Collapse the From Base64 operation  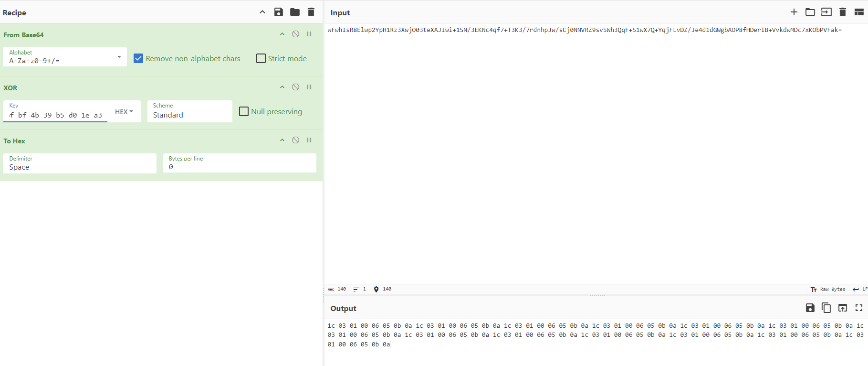click(x=282, y=34)
